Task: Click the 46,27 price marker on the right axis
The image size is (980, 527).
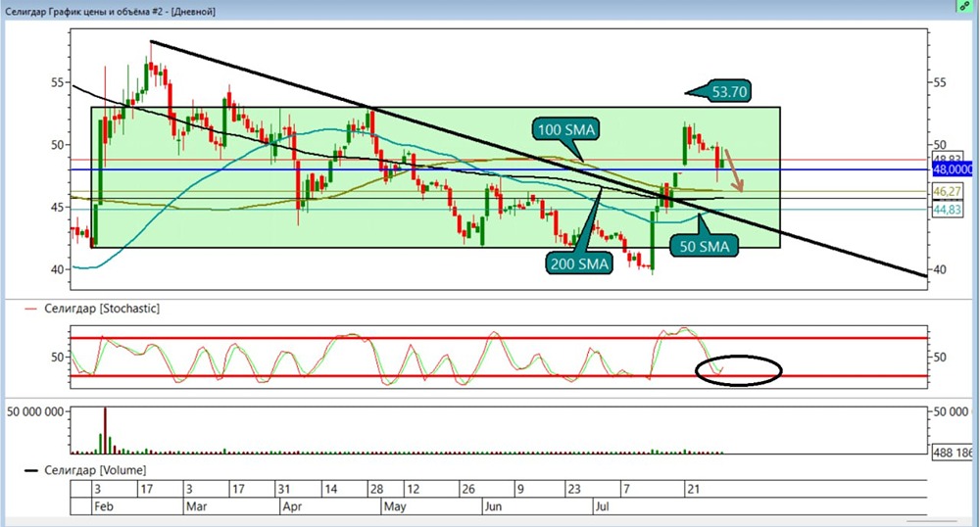Action: [948, 191]
